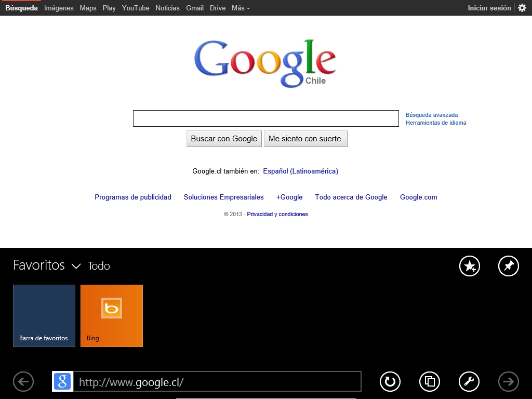Click Me siento con suerte button

coord(305,139)
